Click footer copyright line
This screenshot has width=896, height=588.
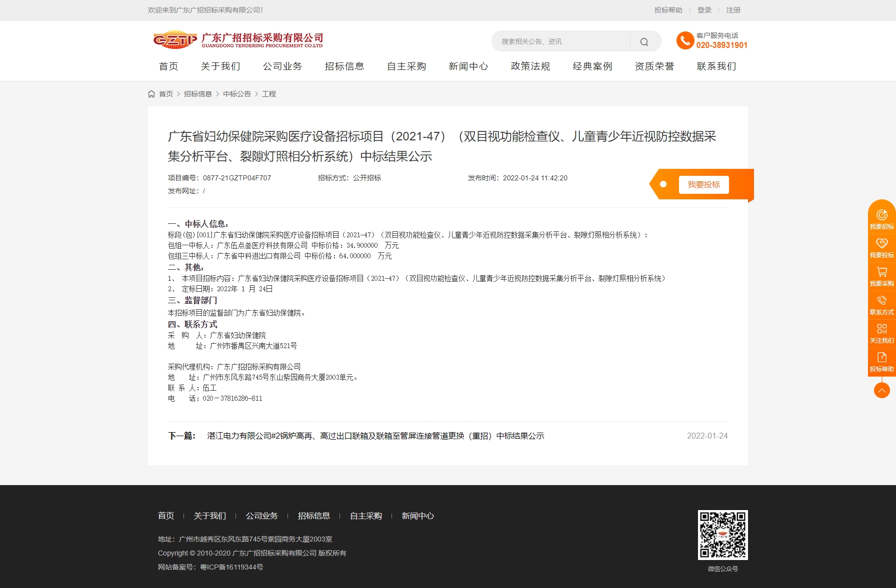[x=252, y=553]
